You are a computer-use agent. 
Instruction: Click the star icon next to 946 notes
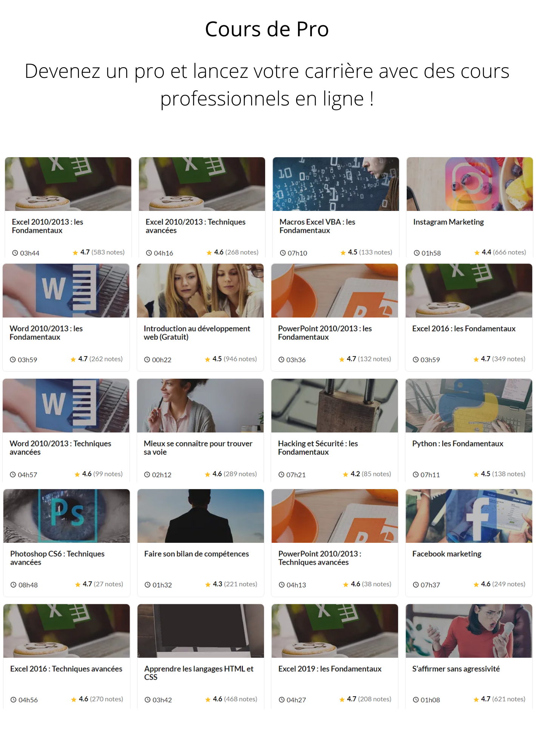207,359
